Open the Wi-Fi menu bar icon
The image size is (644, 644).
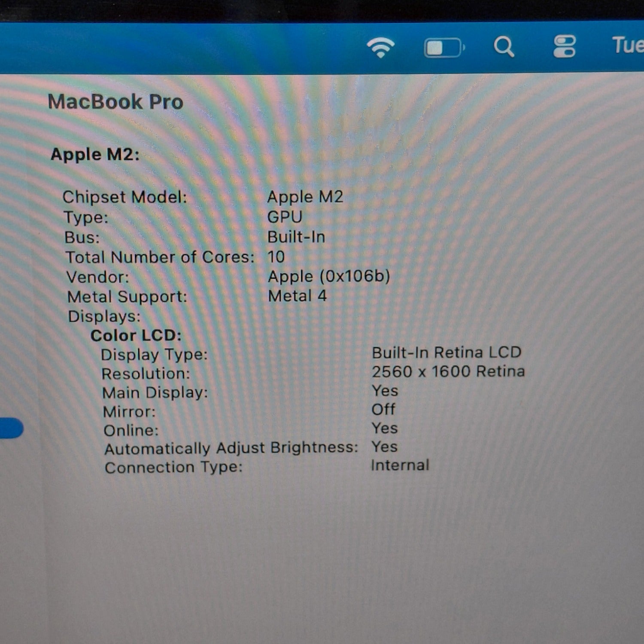pos(381,47)
